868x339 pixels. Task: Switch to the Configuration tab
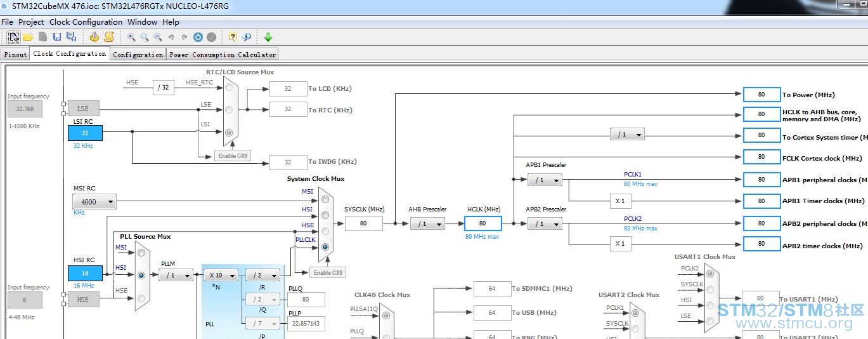tap(138, 55)
